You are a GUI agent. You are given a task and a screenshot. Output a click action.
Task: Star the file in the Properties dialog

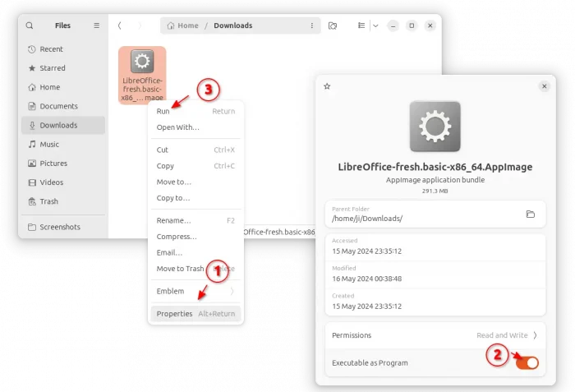327,86
